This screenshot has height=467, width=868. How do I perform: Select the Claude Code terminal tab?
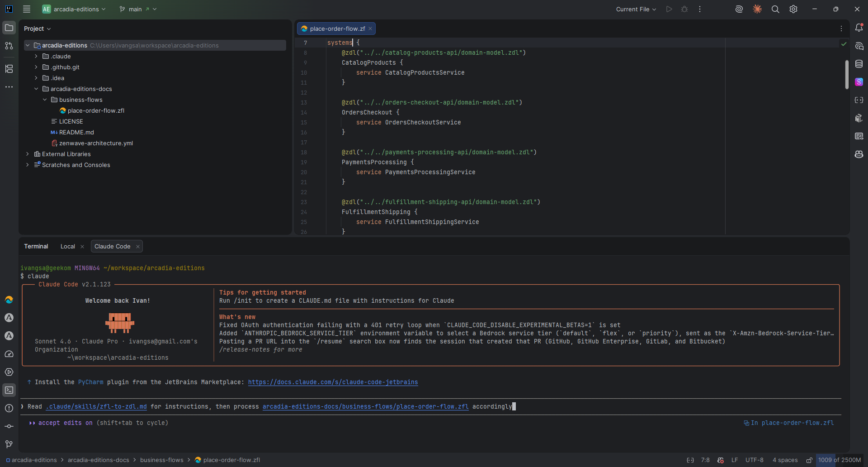[113, 246]
